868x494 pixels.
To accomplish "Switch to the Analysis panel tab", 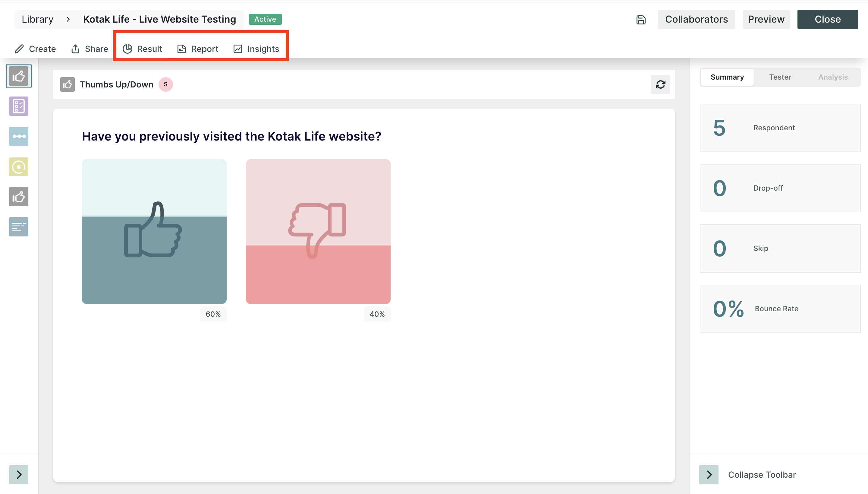I will [833, 77].
